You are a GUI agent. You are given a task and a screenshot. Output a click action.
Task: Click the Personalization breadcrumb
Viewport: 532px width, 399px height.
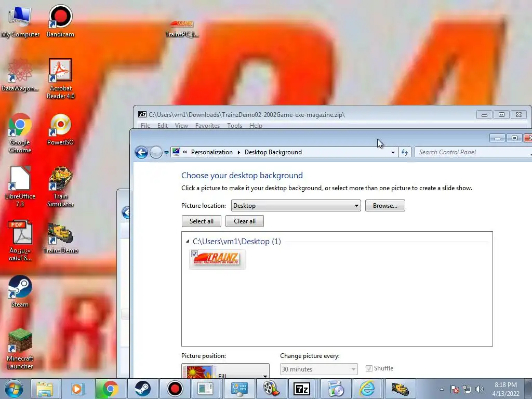coord(212,152)
